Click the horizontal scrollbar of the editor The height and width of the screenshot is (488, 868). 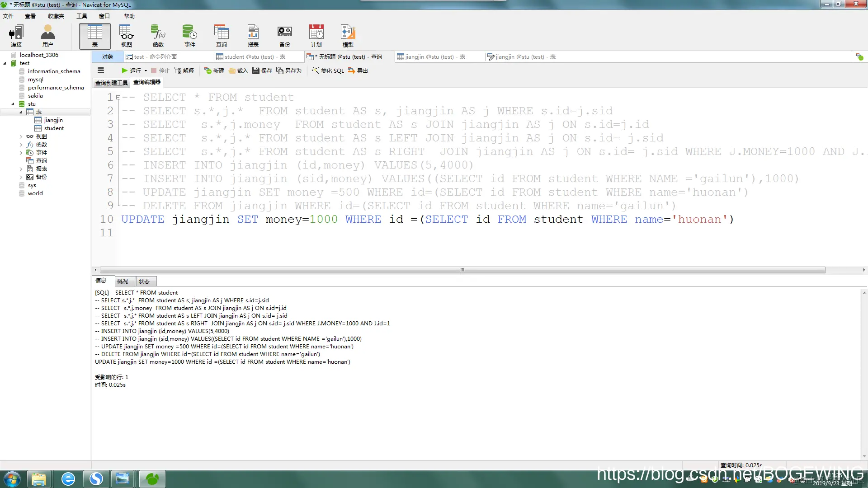point(461,270)
